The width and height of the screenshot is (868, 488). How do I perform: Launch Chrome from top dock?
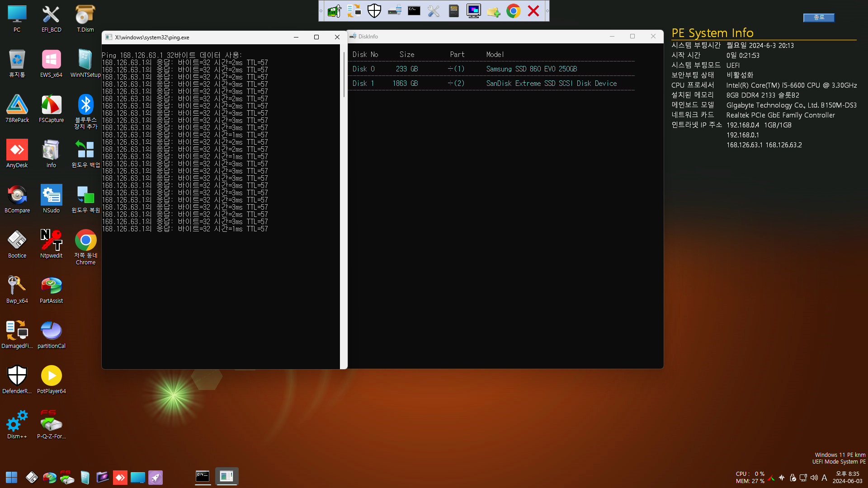coord(514,11)
